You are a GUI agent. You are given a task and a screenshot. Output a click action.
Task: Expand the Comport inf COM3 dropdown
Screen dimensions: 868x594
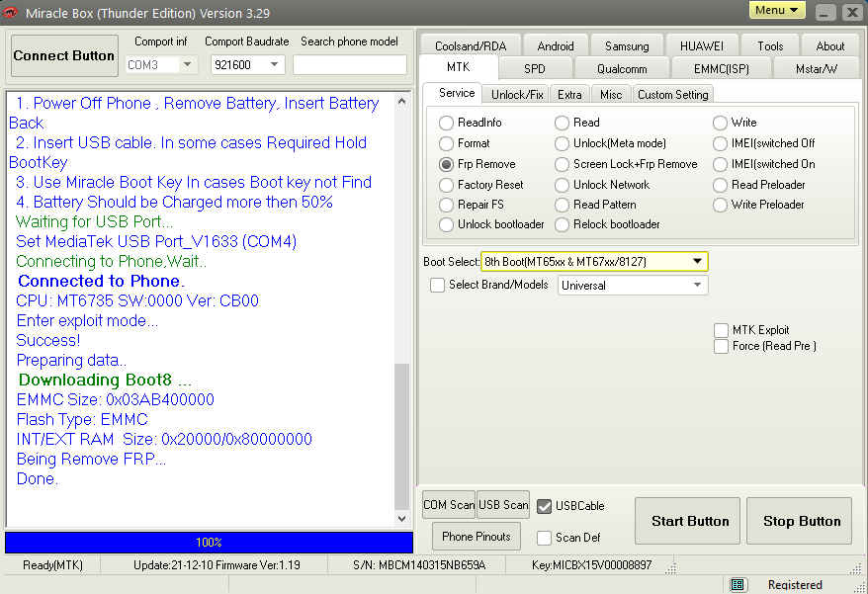[x=187, y=65]
